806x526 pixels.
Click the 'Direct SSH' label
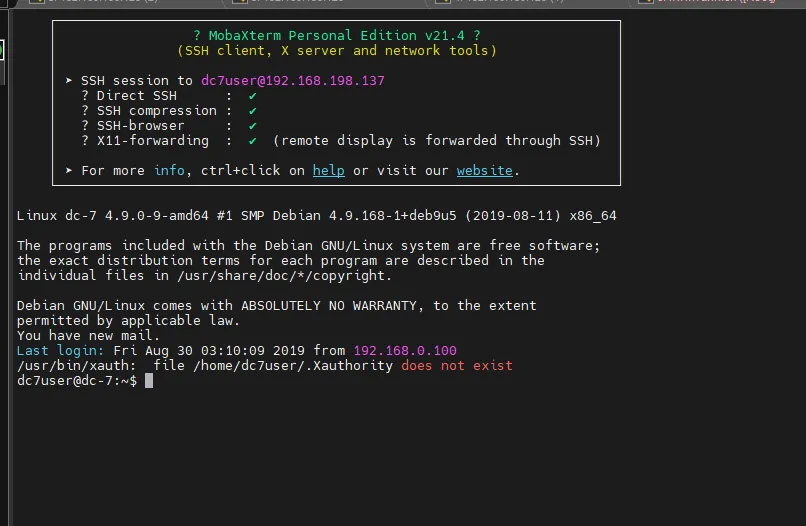137,96
